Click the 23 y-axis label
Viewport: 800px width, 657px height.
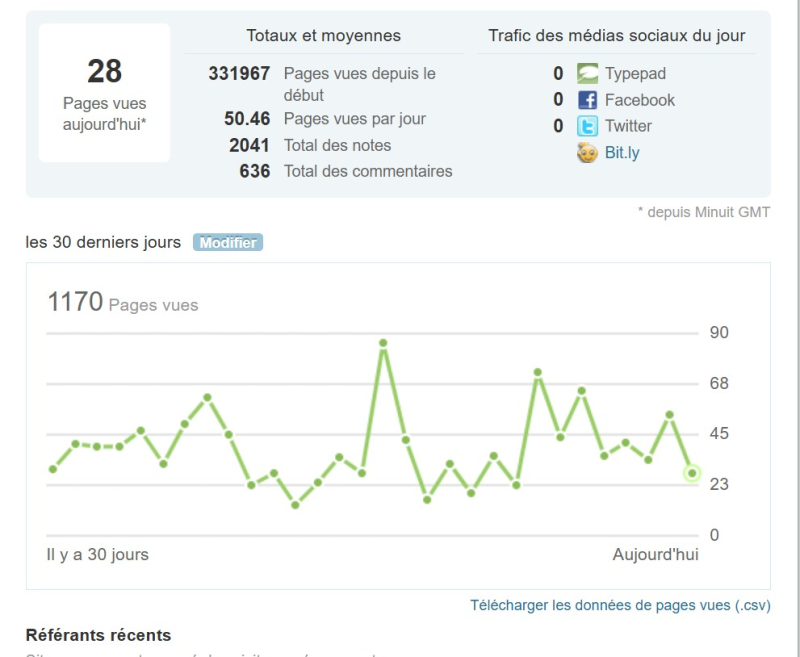[x=719, y=484]
